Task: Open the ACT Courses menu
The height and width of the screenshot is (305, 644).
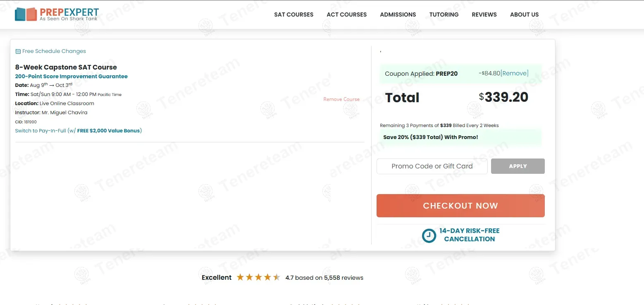Action: tap(346, 14)
